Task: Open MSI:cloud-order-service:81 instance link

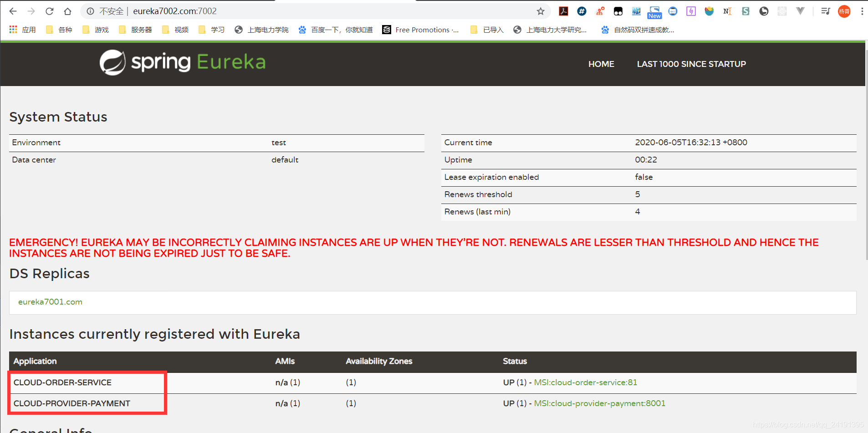Action: click(585, 382)
